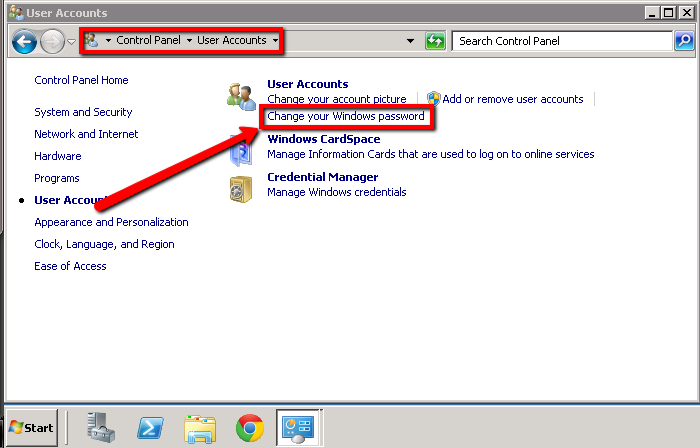
Task: Open Appearance and Personalization category
Action: tap(111, 222)
